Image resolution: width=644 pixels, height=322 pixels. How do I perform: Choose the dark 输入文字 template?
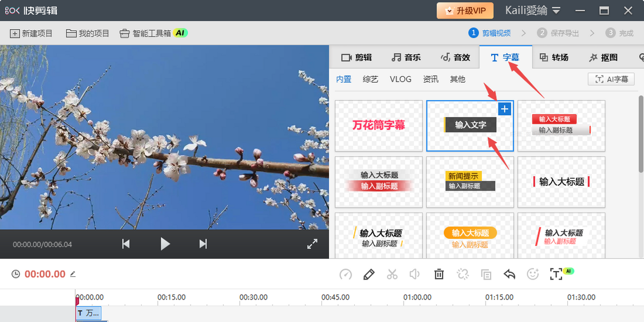point(470,126)
